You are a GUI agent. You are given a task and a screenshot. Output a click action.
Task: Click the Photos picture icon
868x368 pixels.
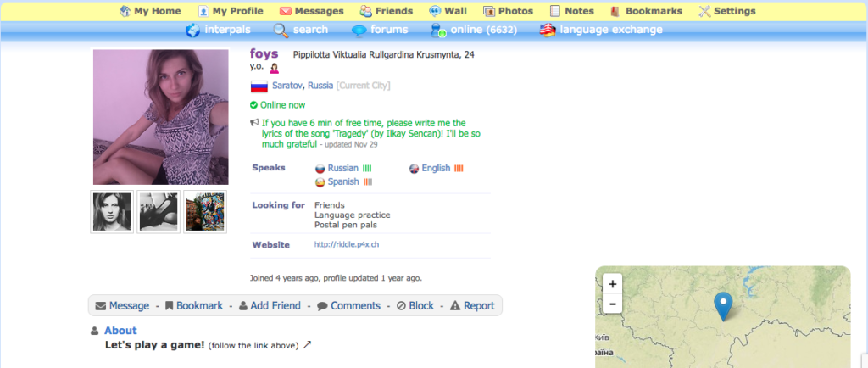(489, 11)
